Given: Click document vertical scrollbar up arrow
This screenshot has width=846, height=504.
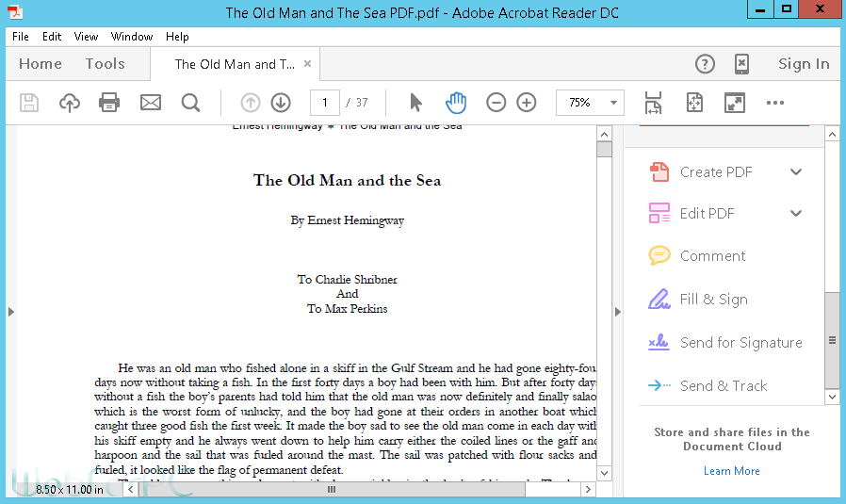Looking at the screenshot, I should click(604, 134).
